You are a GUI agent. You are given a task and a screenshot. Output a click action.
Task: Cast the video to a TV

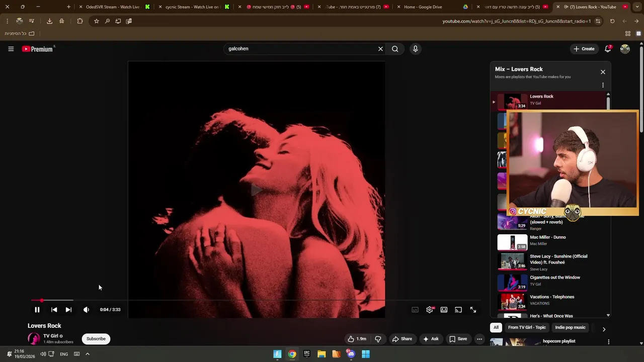[x=458, y=310]
